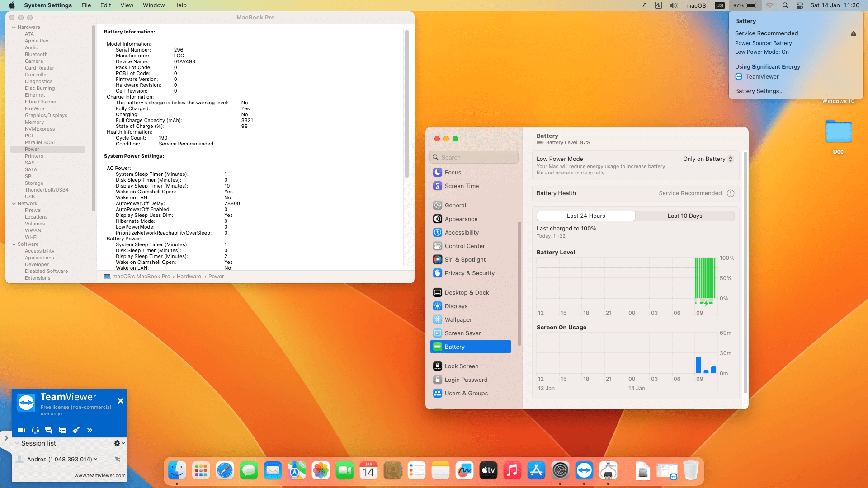Open the Help menu
Image resolution: width=868 pixels, height=488 pixels.
click(x=180, y=5)
